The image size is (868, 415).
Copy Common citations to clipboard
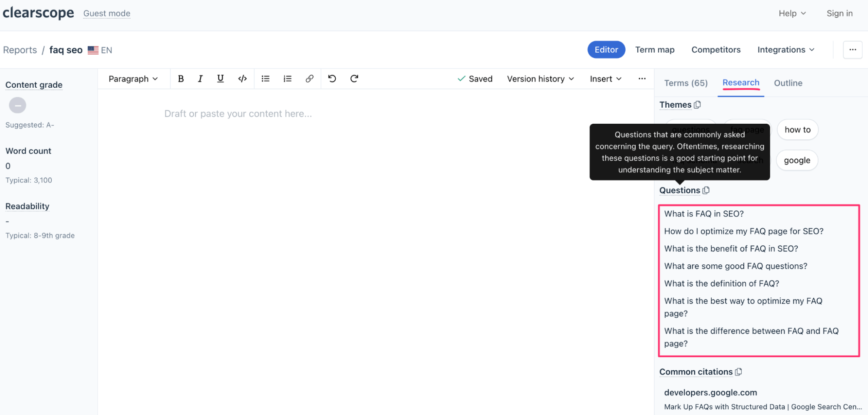pyautogui.click(x=739, y=372)
